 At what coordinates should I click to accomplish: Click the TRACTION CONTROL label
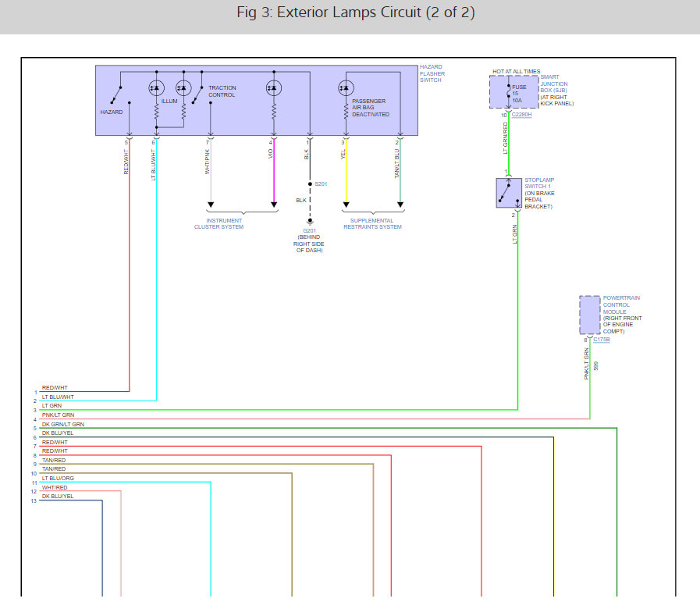tap(222, 91)
